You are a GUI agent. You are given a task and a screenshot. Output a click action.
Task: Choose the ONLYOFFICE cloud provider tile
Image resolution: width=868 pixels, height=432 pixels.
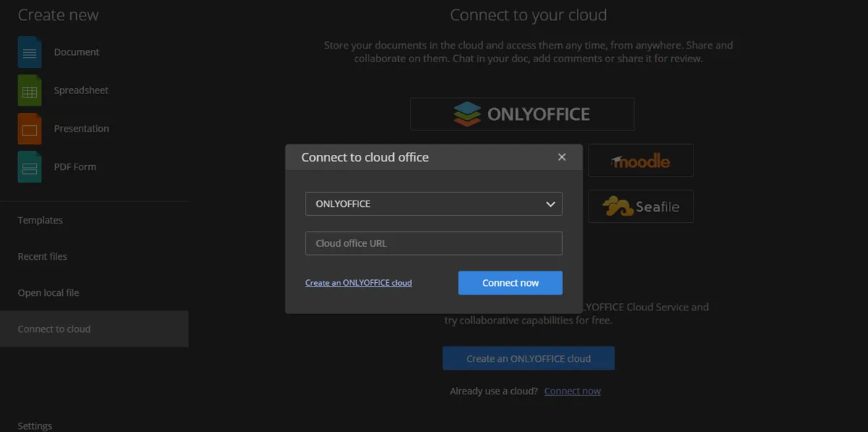[x=522, y=114]
